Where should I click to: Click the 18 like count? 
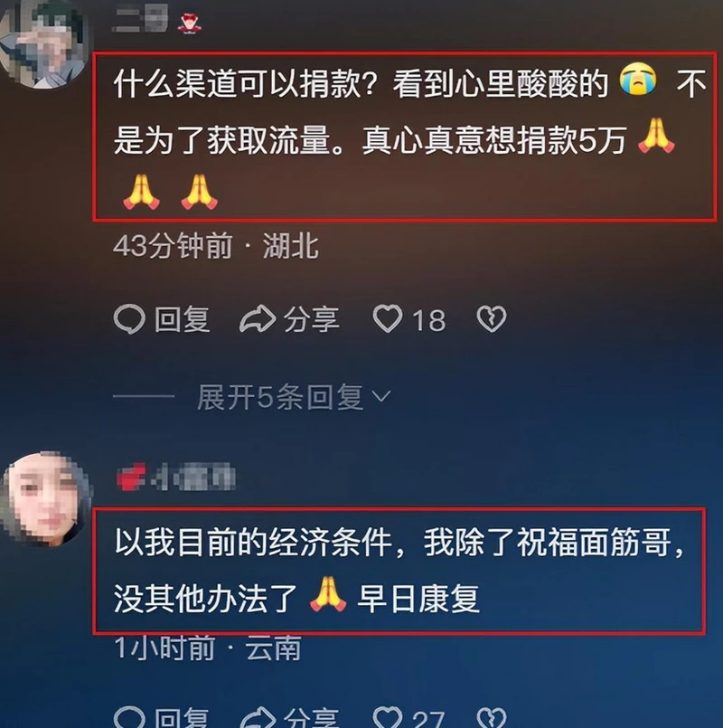(x=429, y=320)
